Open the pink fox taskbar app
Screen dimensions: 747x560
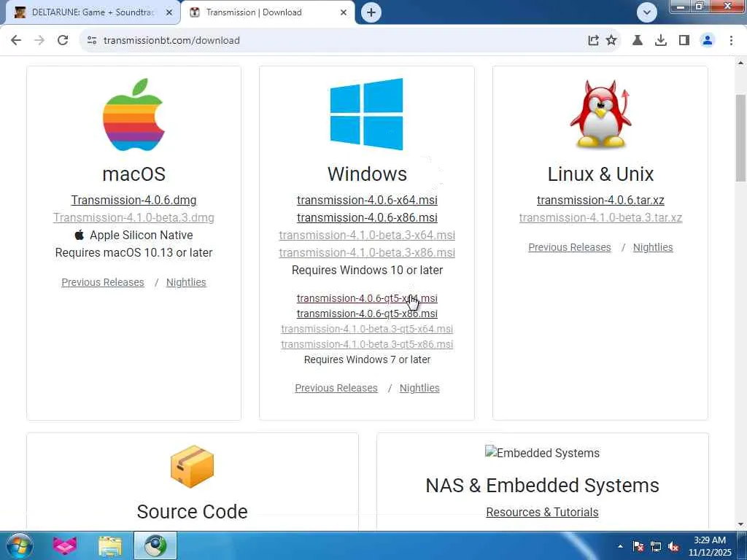[65, 545]
